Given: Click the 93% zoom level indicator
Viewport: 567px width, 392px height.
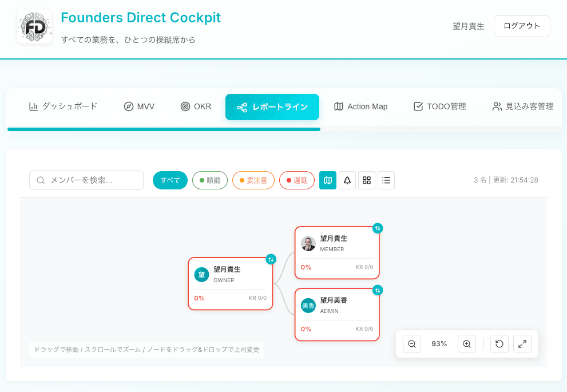Looking at the screenshot, I should [439, 343].
